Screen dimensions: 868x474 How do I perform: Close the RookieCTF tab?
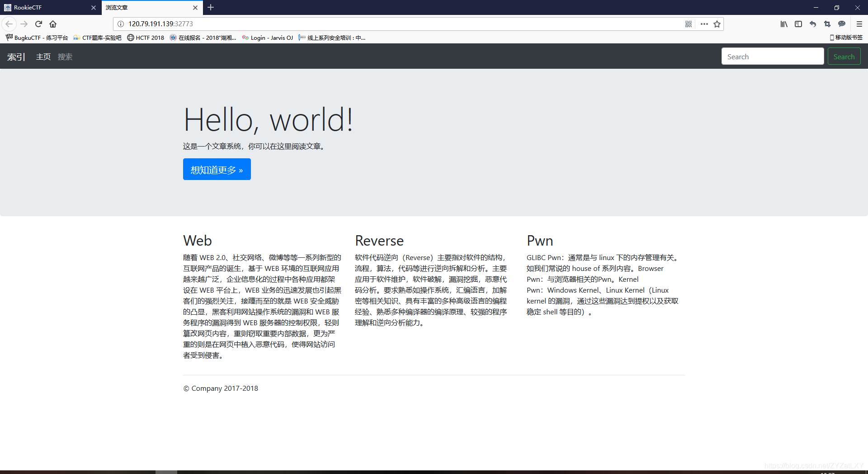(x=94, y=8)
